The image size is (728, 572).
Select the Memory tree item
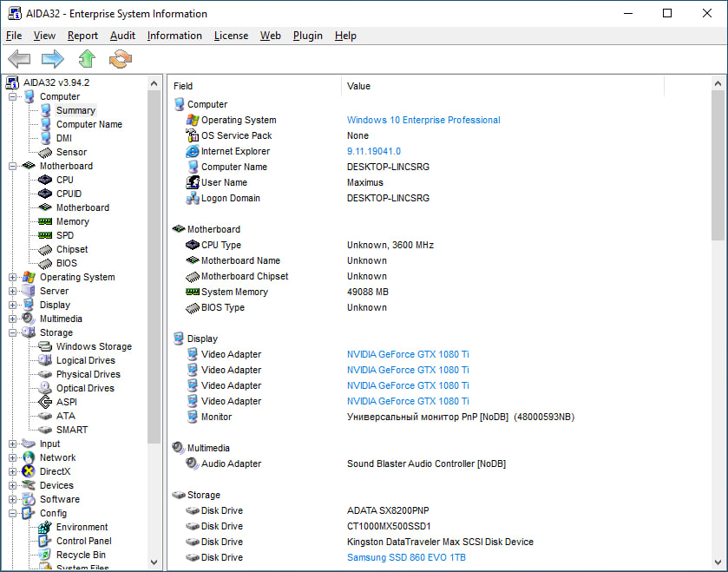[x=72, y=221]
